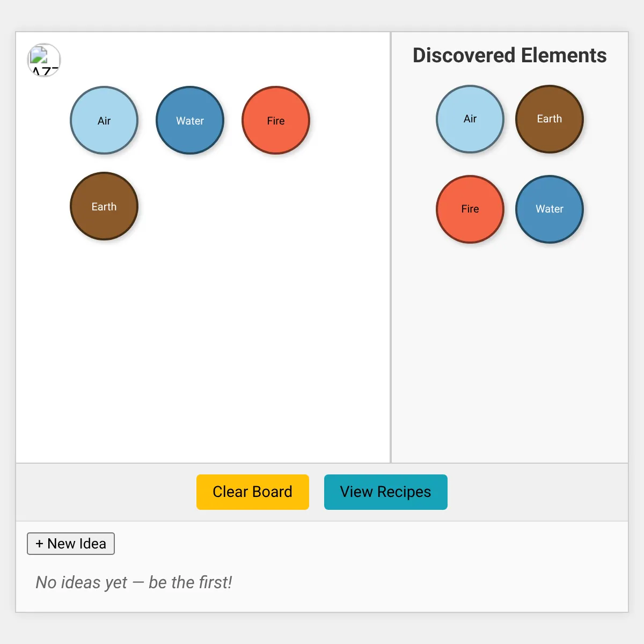
Task: Select the Fire element on the board
Action: click(x=276, y=120)
